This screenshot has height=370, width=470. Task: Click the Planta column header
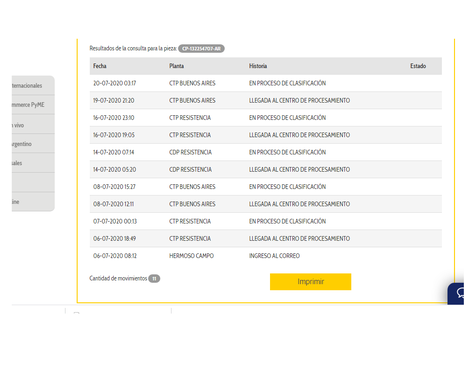(x=176, y=66)
